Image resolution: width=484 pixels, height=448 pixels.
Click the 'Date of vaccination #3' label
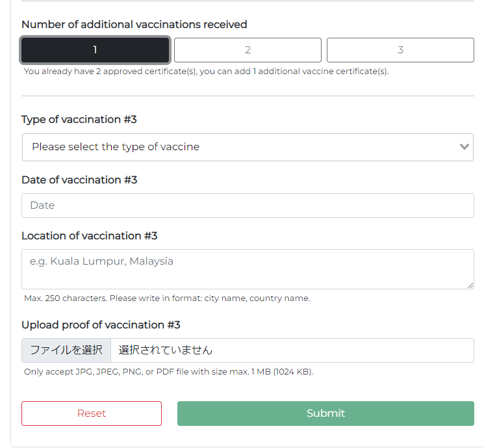[79, 180]
